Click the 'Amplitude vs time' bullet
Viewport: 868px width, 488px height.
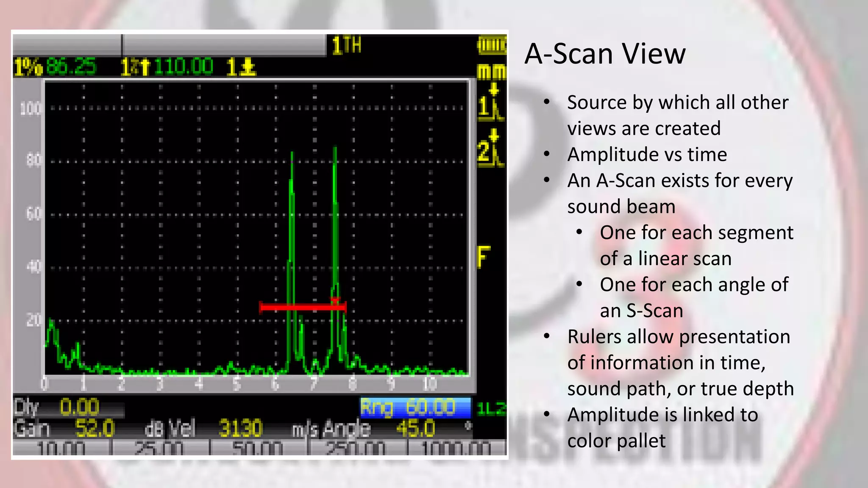point(647,154)
